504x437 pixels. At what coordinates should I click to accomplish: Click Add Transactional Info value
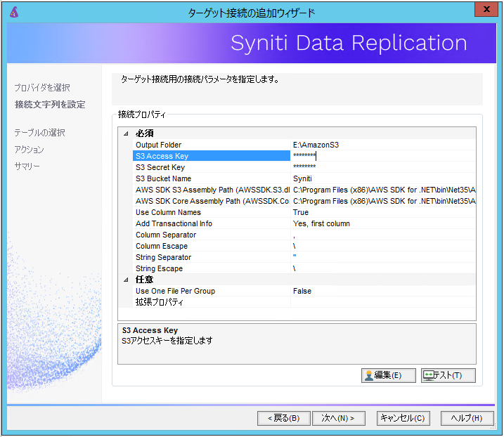pos(383,223)
